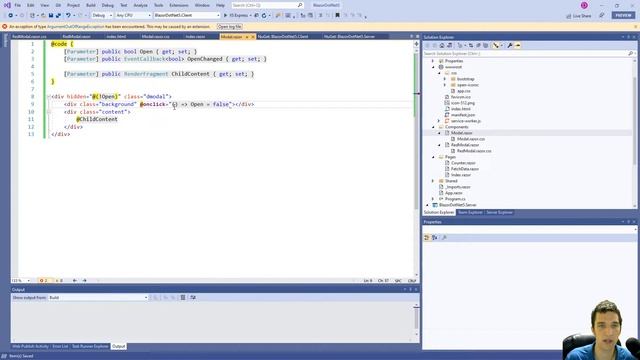Click the Solution Explorer sync icon

471,45
